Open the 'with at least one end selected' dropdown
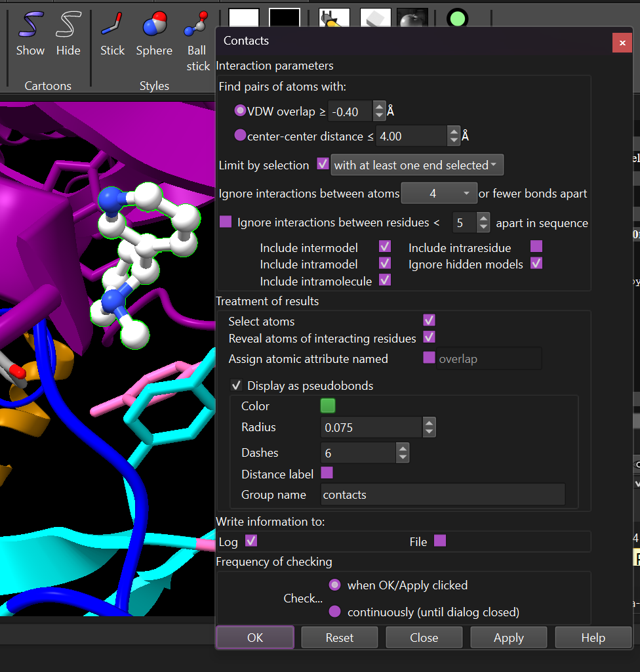 [x=417, y=165]
